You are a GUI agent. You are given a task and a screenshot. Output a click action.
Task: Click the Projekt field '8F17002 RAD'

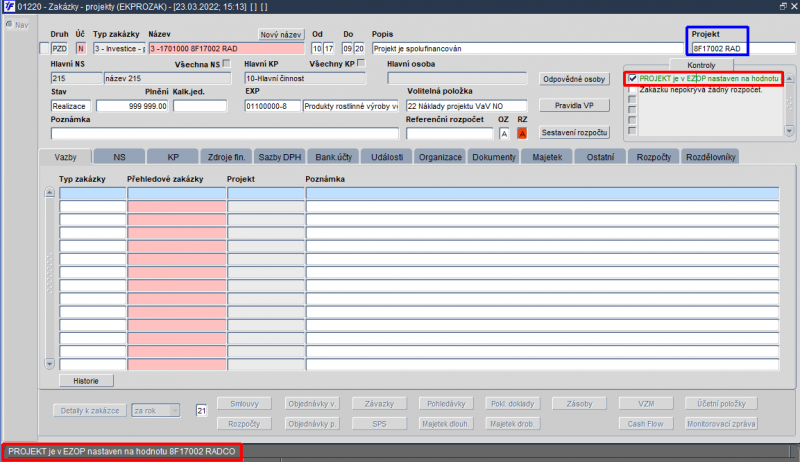tap(743, 48)
